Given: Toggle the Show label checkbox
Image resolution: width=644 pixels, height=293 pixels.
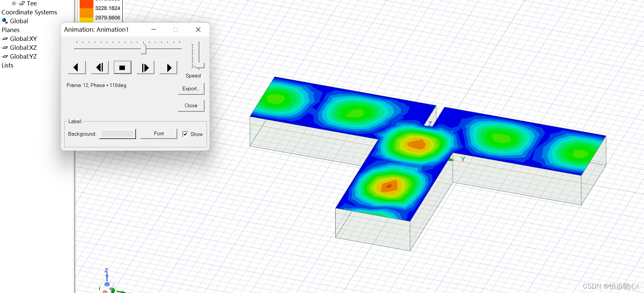Looking at the screenshot, I should [185, 134].
